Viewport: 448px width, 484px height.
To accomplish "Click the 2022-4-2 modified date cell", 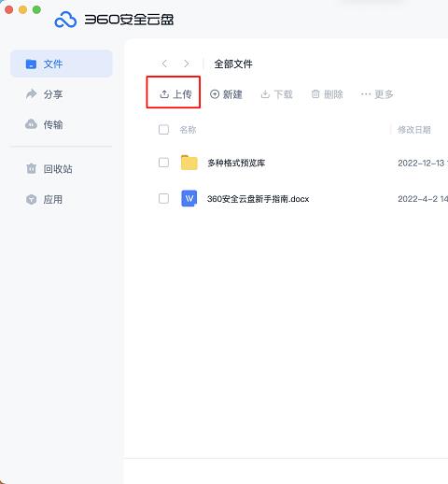I will click(x=423, y=199).
